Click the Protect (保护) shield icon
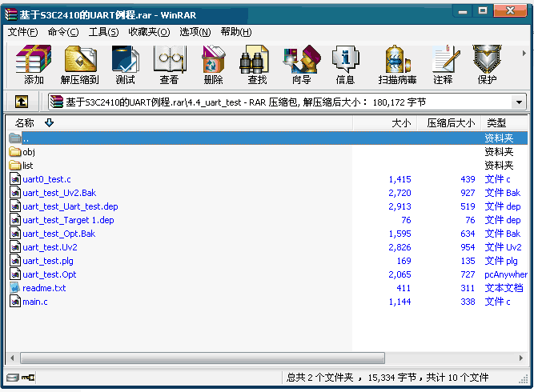The image size is (534, 392). tap(487, 59)
